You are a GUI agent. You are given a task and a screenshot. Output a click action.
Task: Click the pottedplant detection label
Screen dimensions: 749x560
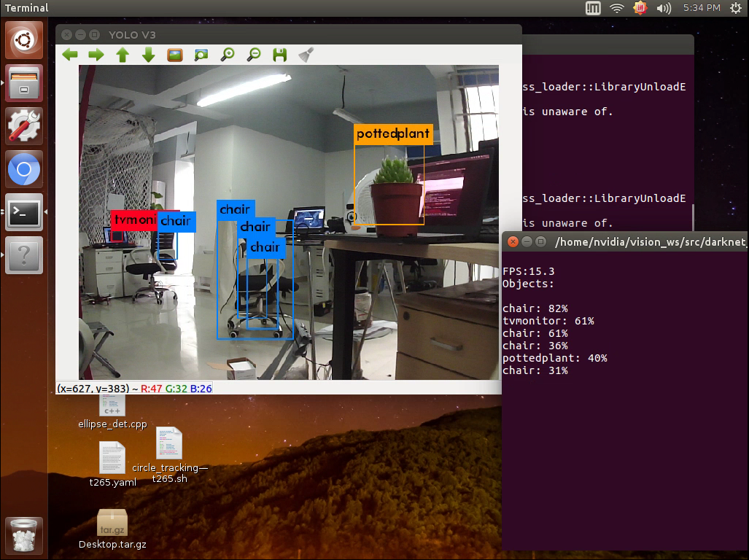pyautogui.click(x=393, y=133)
